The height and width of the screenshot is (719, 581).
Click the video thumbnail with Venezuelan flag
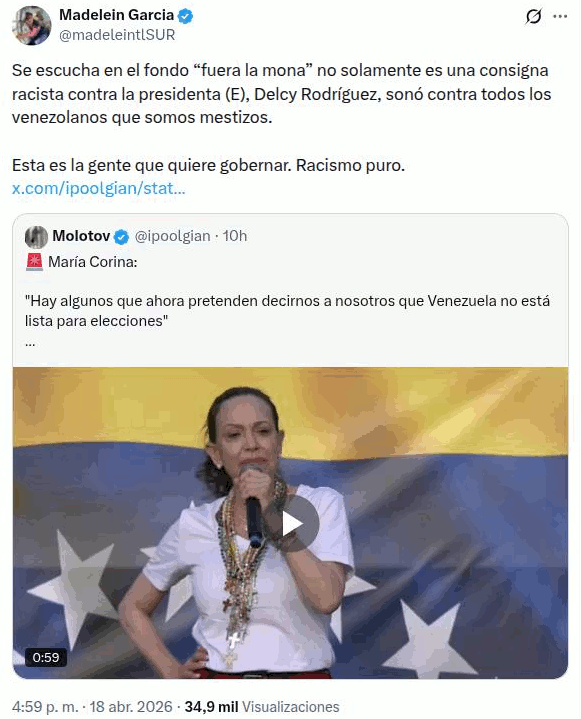click(x=290, y=523)
